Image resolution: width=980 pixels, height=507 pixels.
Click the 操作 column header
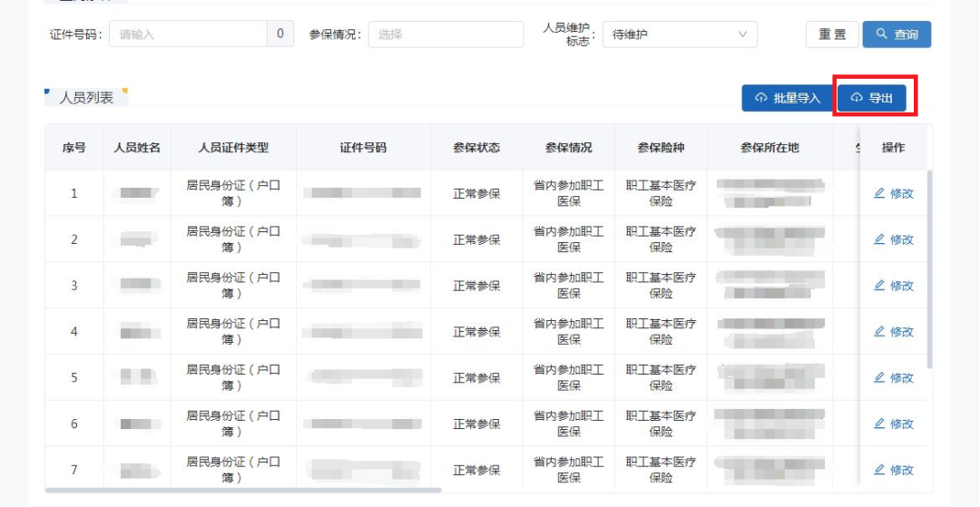click(x=893, y=148)
